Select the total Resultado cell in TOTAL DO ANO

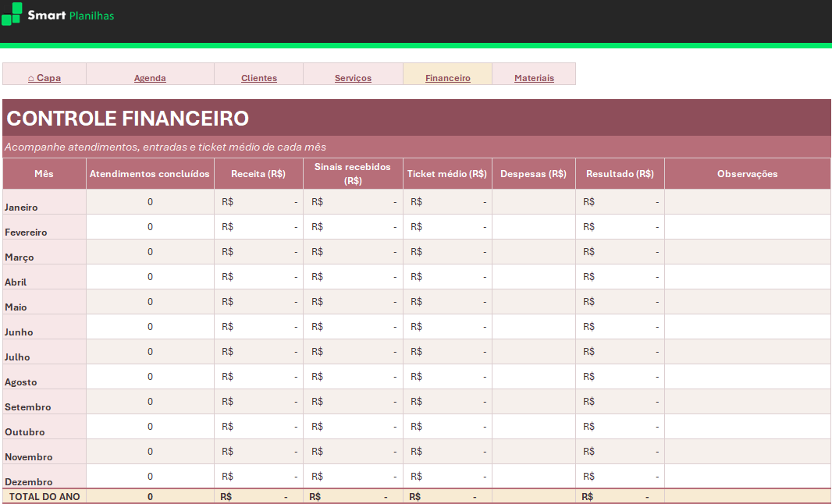tap(620, 496)
